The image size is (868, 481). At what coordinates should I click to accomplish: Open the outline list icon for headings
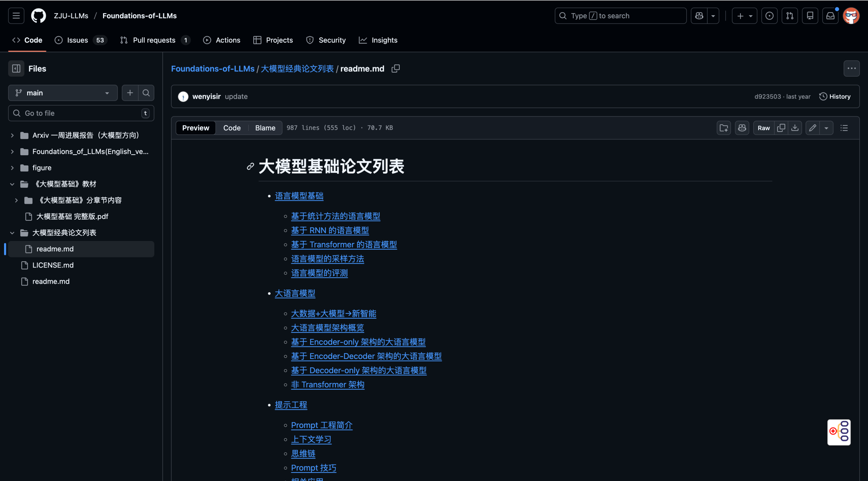[844, 128]
